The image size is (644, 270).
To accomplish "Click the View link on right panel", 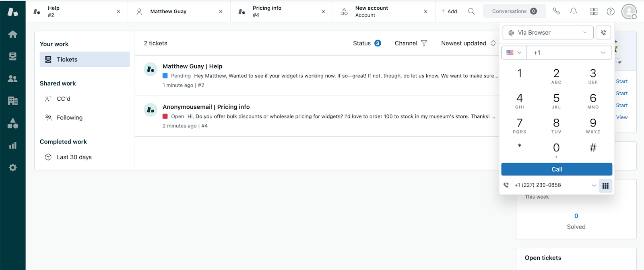I will (x=622, y=117).
